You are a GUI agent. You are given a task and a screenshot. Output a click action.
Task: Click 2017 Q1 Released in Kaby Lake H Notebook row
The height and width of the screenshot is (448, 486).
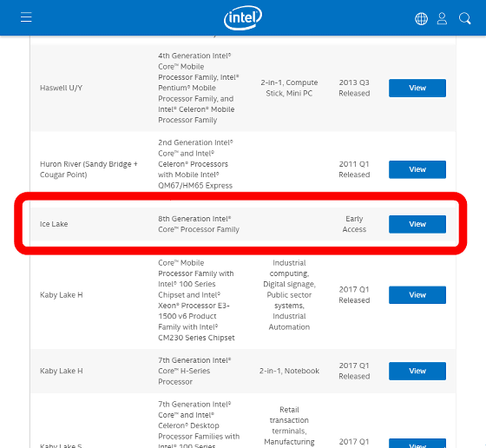coord(354,371)
